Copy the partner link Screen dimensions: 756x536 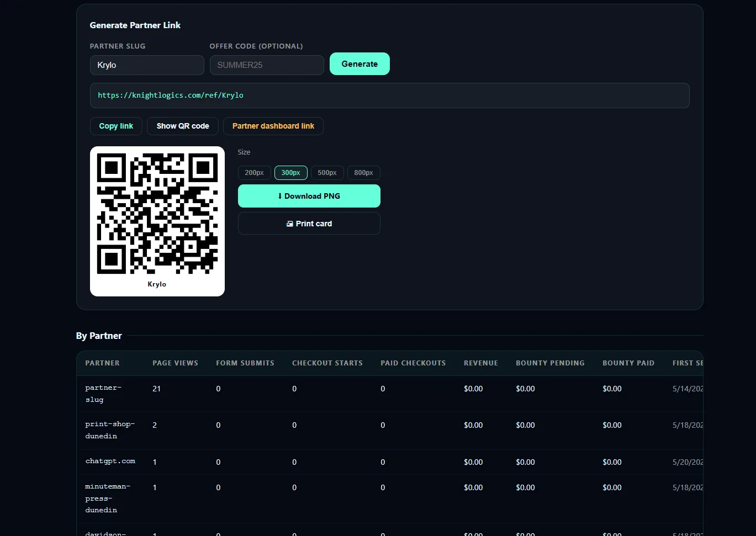click(x=116, y=126)
